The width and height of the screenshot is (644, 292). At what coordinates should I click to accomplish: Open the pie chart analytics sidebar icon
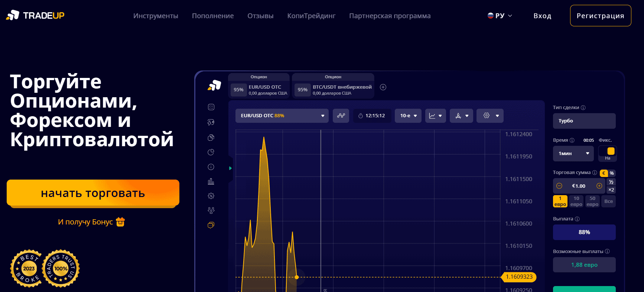[x=211, y=152]
